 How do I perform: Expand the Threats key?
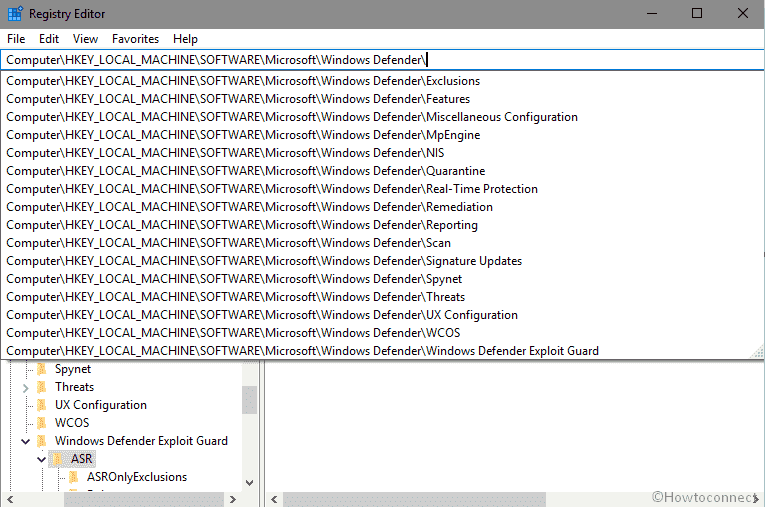pyautogui.click(x=25, y=388)
